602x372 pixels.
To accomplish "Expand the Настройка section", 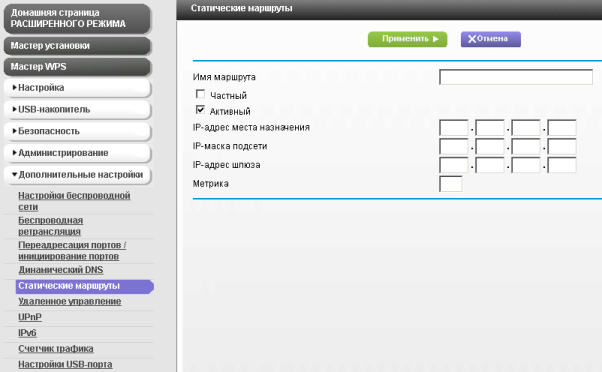I will pyautogui.click(x=77, y=88).
